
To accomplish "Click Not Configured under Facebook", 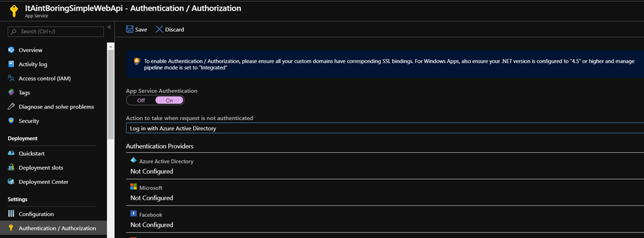I will click(152, 224).
